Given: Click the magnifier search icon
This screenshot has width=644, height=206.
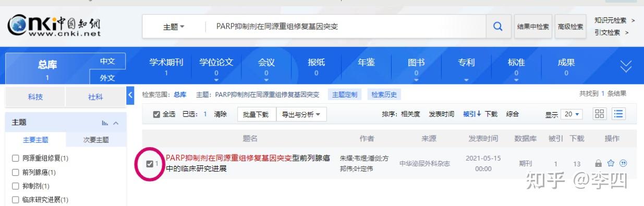Looking at the screenshot, I should (498, 26).
